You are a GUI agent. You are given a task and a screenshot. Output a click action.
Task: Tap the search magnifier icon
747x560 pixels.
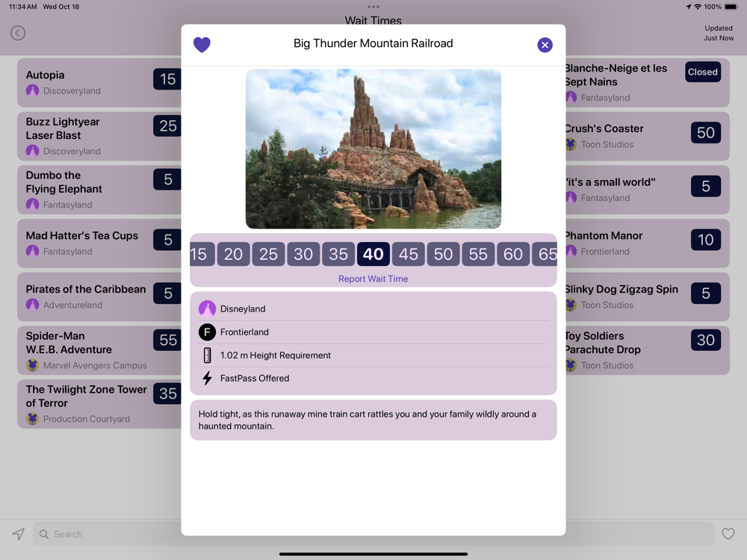(x=44, y=534)
